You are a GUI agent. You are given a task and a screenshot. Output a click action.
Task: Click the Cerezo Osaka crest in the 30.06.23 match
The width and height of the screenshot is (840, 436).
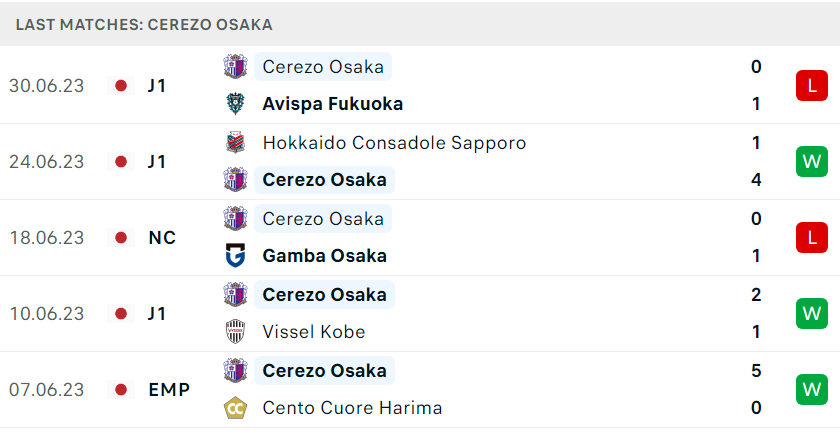[235, 66]
